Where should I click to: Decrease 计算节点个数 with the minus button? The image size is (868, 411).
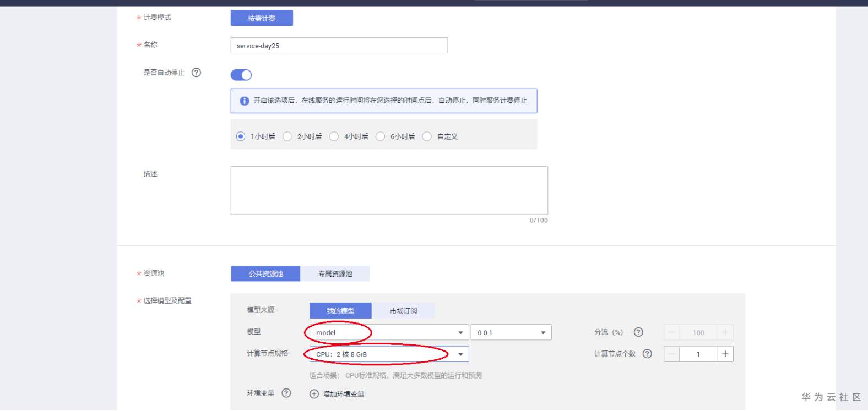click(x=672, y=354)
